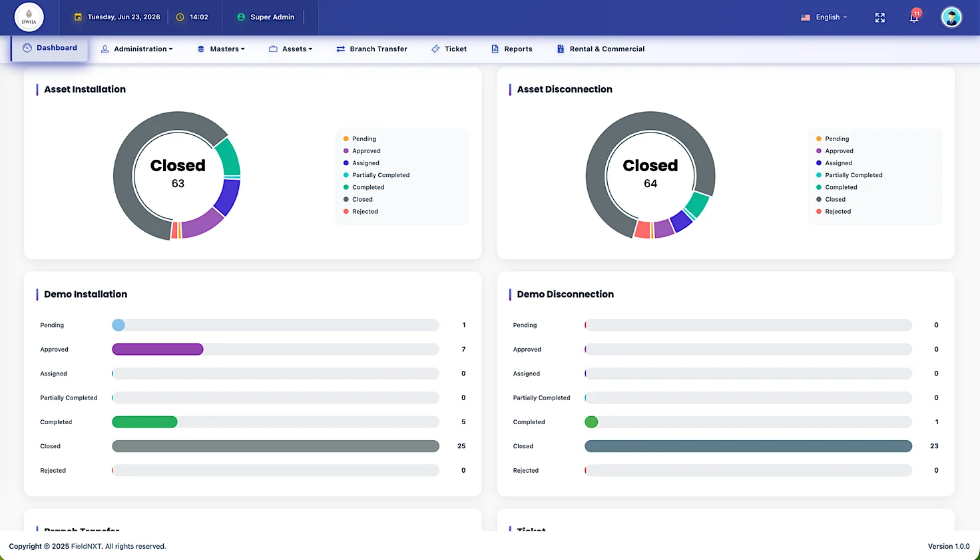Click the Branch Transfer arrows icon

(340, 49)
